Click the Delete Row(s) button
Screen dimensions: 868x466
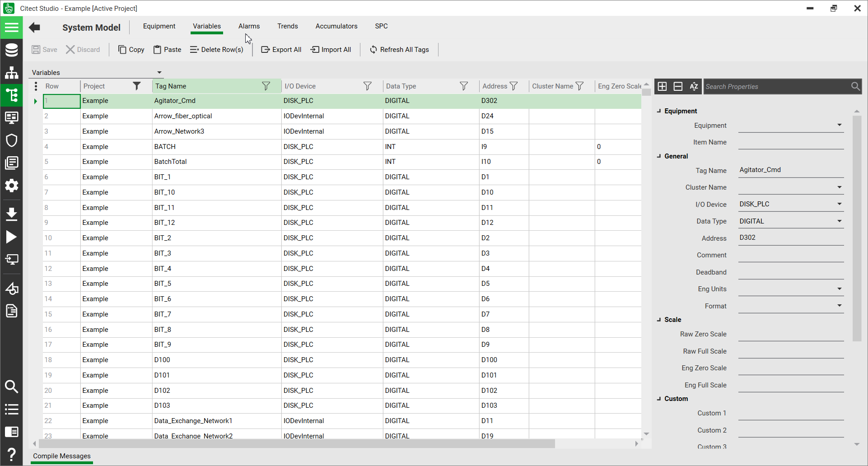(x=217, y=50)
